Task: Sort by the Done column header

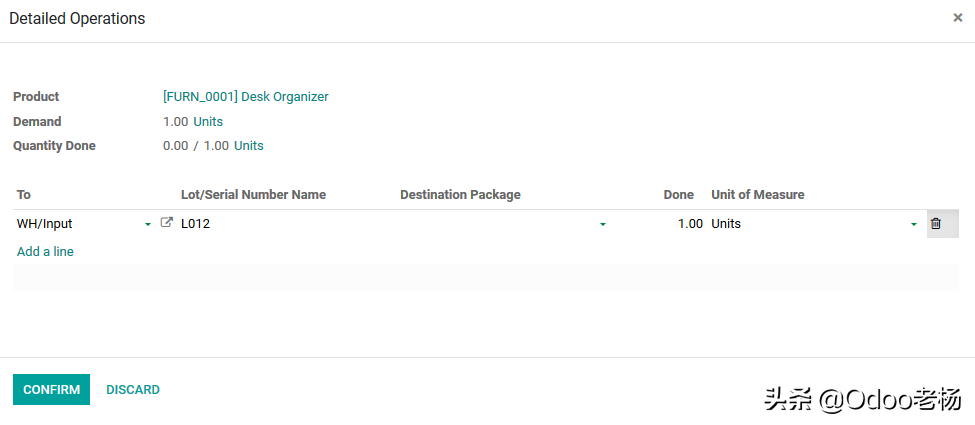Action: click(678, 195)
